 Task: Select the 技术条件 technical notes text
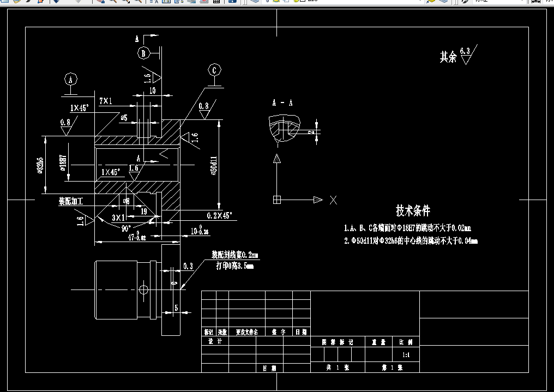(x=414, y=209)
